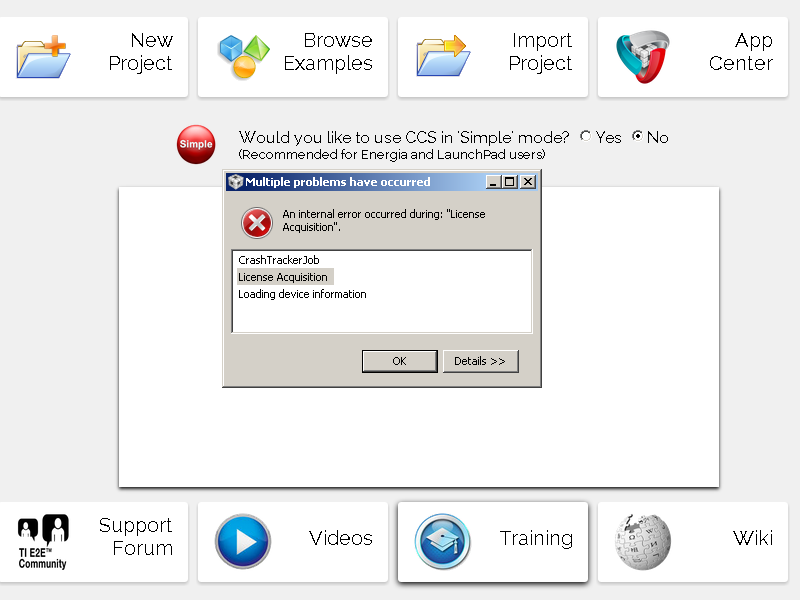Click the Browse Examples shapes icon
This screenshot has width=800, height=600.
[x=244, y=57]
